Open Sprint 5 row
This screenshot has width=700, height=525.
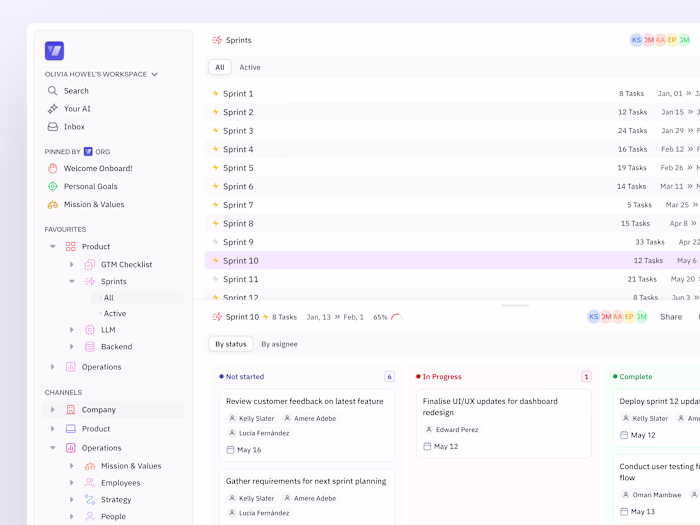coord(452,168)
